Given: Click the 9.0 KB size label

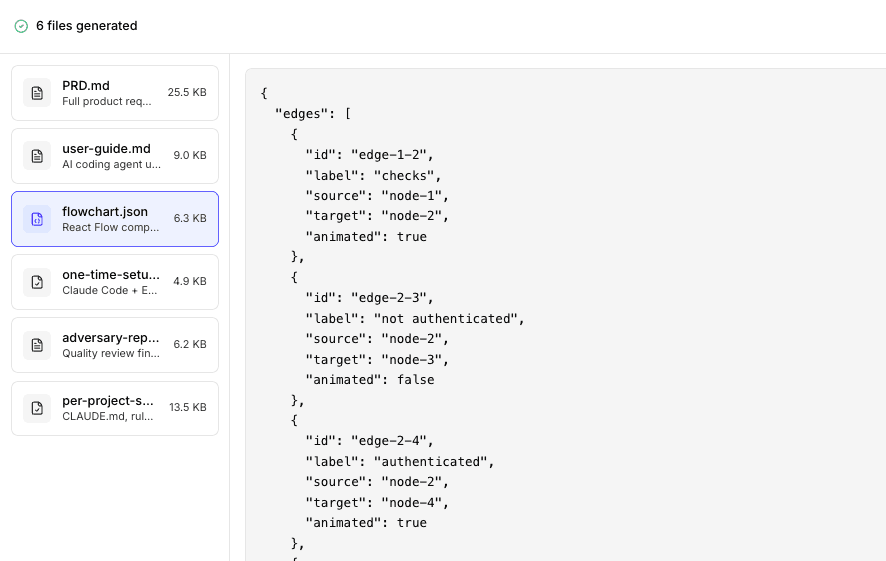Looking at the screenshot, I should click(x=190, y=155).
